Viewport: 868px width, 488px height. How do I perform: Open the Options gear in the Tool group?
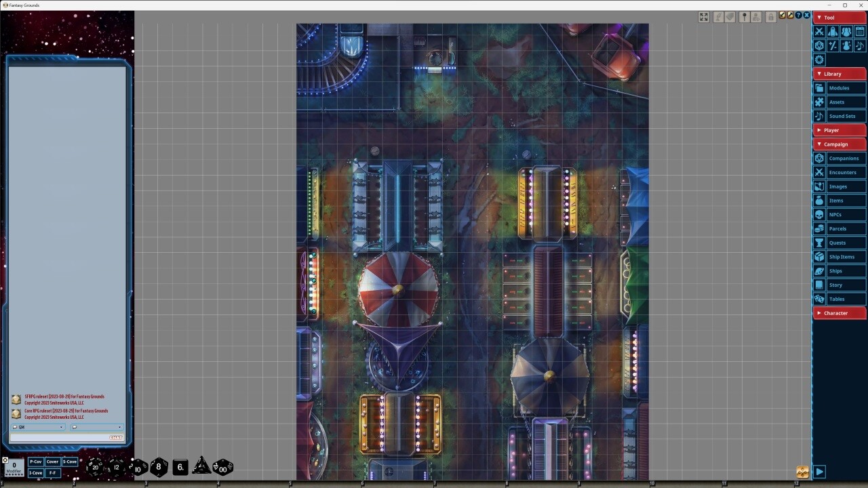(819, 59)
